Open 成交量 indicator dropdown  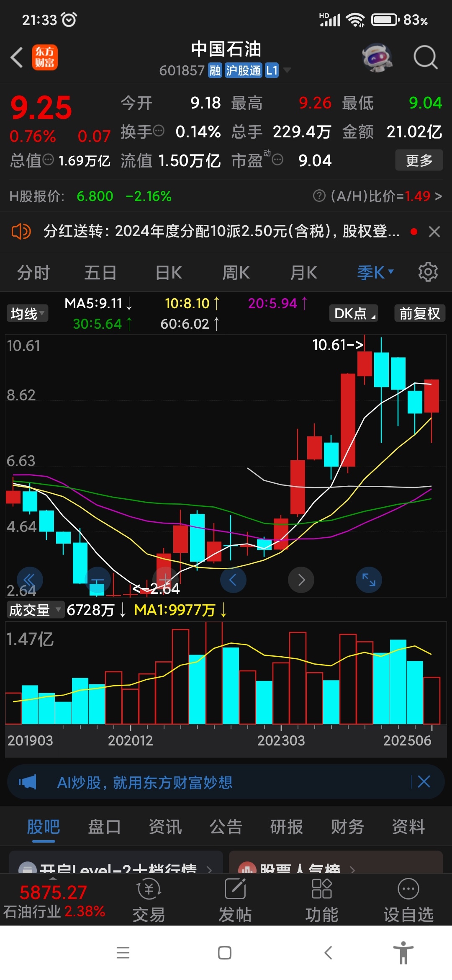point(35,610)
